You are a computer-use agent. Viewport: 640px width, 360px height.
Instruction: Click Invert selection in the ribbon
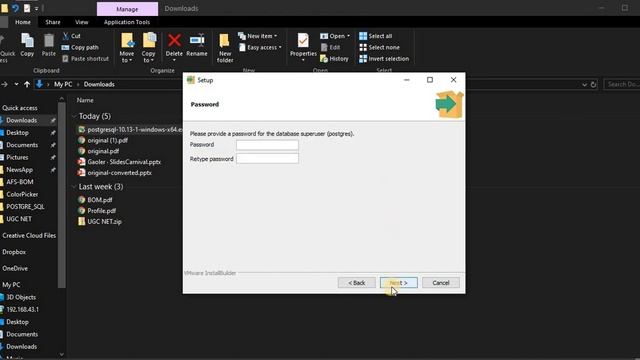(x=384, y=59)
